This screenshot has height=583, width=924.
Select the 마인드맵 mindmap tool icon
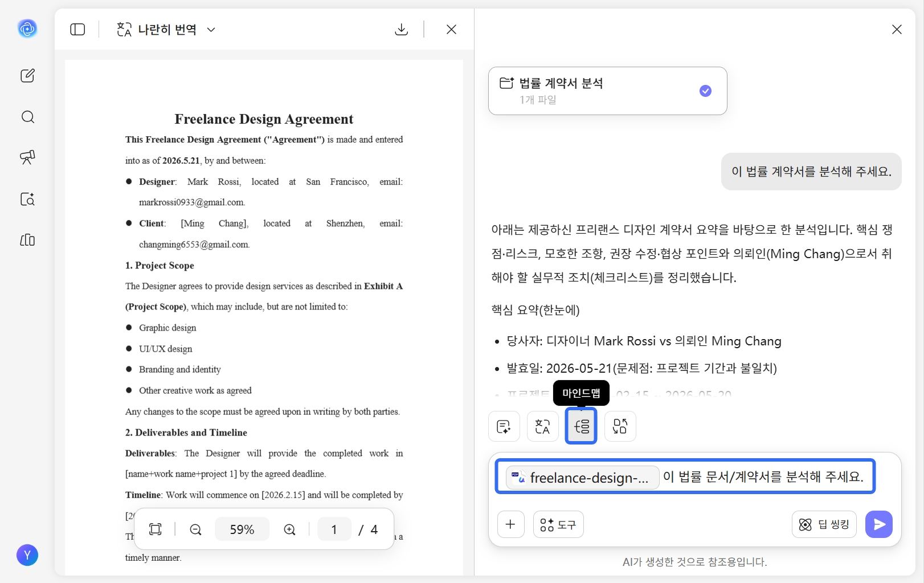coord(580,426)
